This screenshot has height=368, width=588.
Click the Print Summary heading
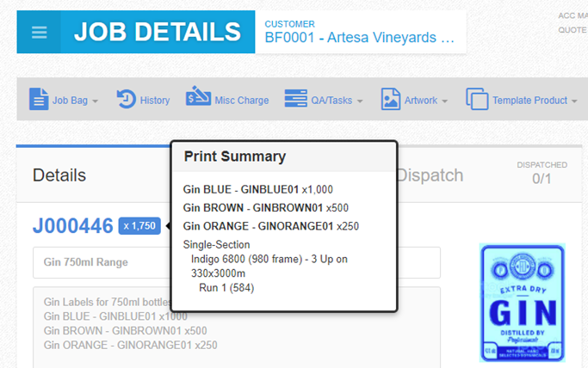point(235,156)
